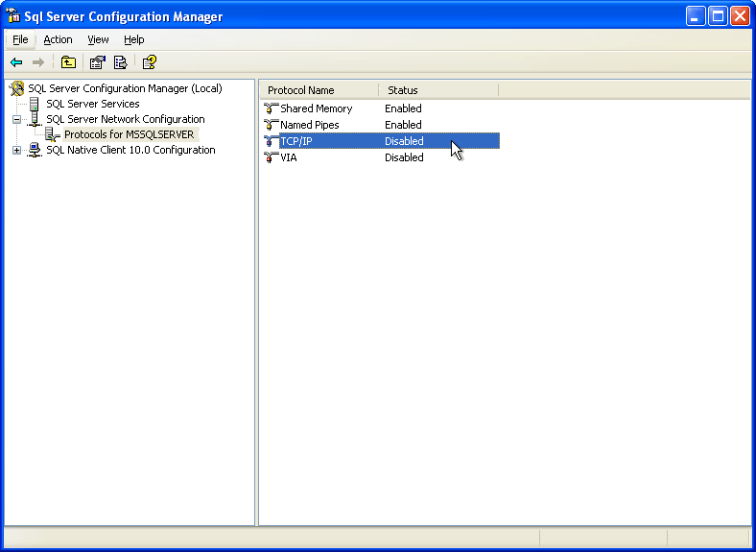
Task: Minimize the Configuration Manager window
Action: (x=696, y=16)
